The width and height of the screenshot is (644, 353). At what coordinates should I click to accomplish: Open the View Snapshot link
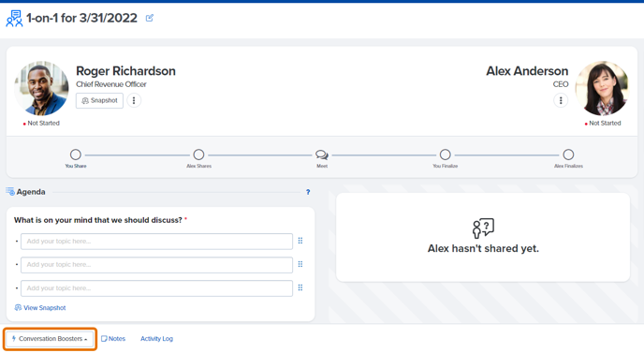tap(40, 308)
